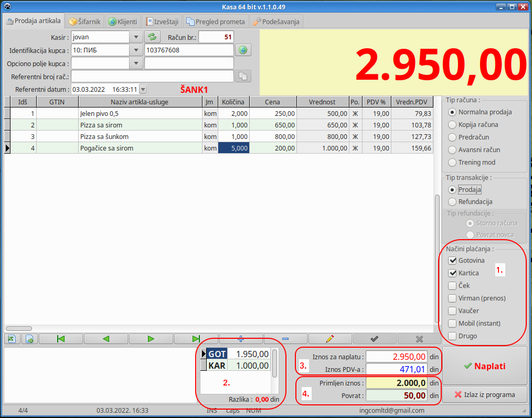Viewport: 532px width, 418px height.
Task: Open the Kasir dropdown list
Action: [x=136, y=37]
